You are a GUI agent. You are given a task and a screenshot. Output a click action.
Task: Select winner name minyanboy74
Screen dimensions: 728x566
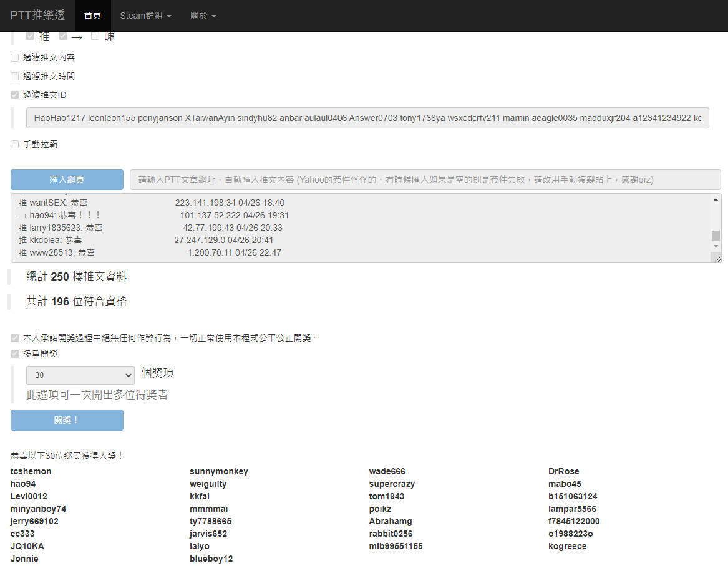point(38,509)
